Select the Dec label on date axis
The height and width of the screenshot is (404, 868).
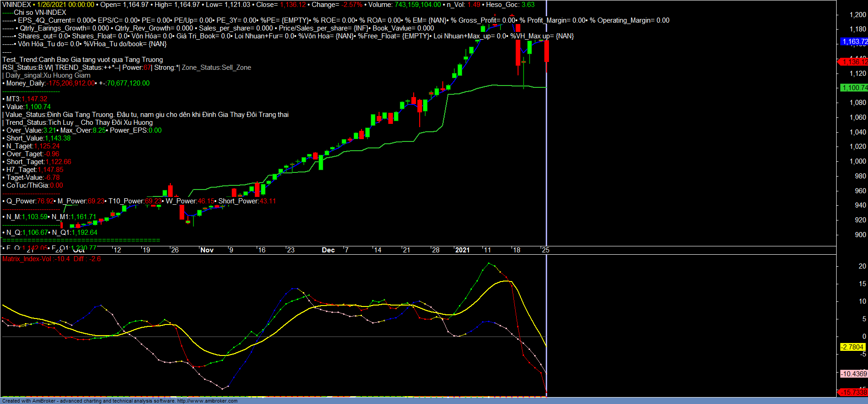328,250
